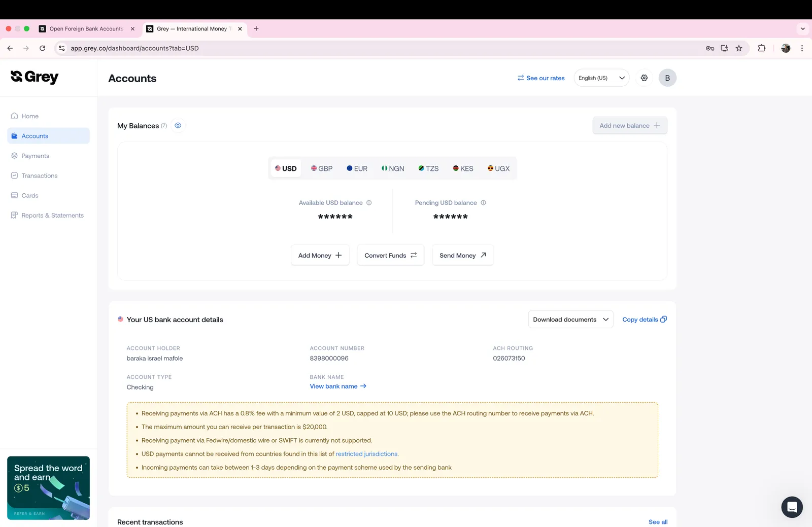Screen dimensions: 812x527
Task: Click Add new balance button
Action: pos(630,125)
